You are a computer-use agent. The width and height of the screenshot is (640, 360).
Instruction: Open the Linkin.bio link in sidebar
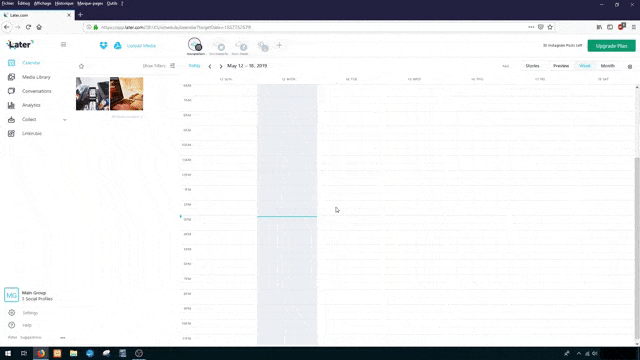(32, 133)
